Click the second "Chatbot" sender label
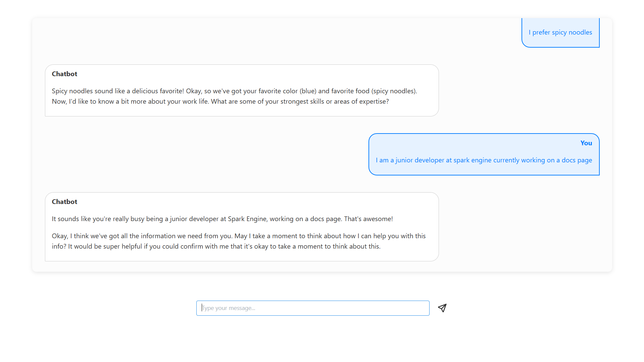The width and height of the screenshot is (644, 362). coord(64,202)
